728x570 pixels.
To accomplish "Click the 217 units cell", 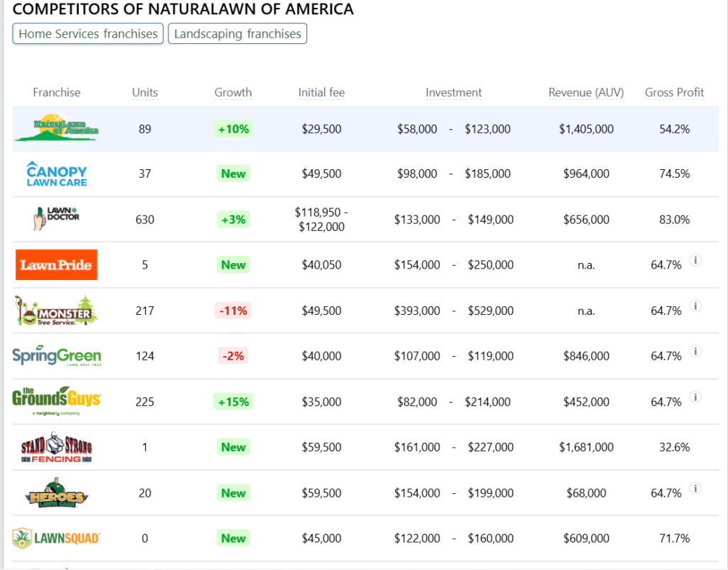I will pos(145,311).
